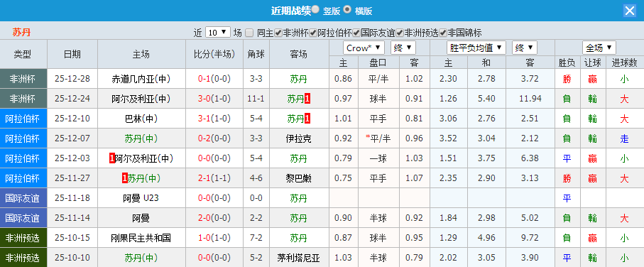Image resolution: width=644 pixels, height=267 pixels.
Task: Click the 7-2 corner count cell
Action: coord(256,238)
